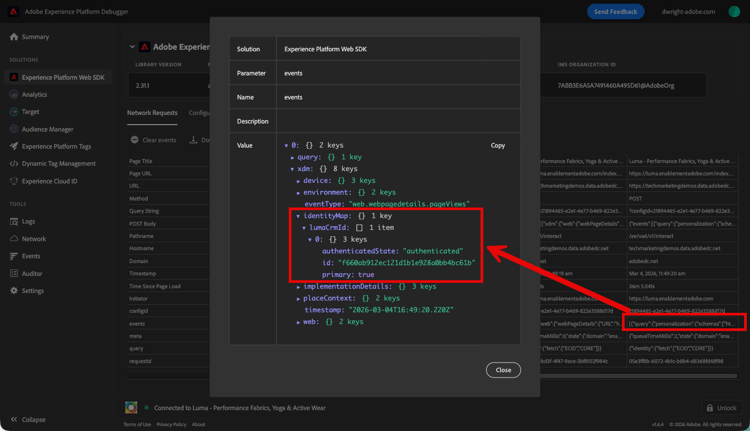Open the About link in footer
The width and height of the screenshot is (750, 431).
(199, 424)
